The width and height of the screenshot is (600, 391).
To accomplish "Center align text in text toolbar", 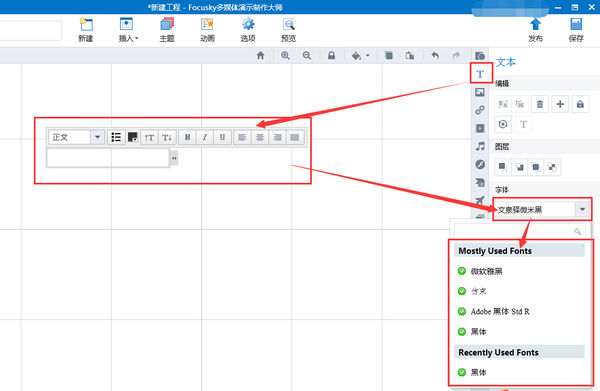I will pyautogui.click(x=260, y=137).
